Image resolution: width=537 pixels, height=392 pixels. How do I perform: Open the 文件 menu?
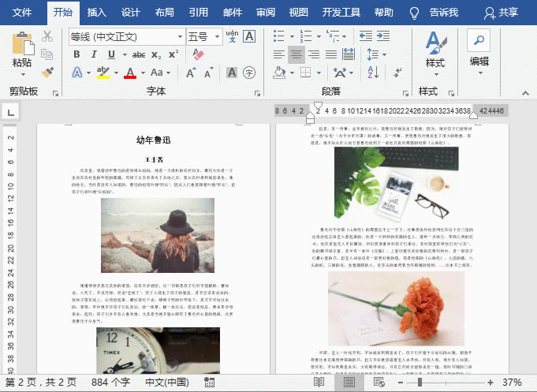coord(23,12)
